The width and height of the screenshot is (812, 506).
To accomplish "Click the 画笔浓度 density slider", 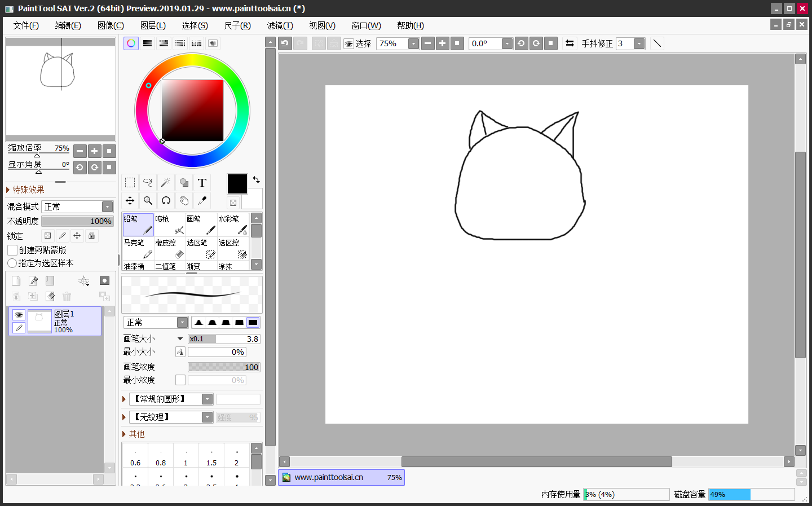I will 224,367.
